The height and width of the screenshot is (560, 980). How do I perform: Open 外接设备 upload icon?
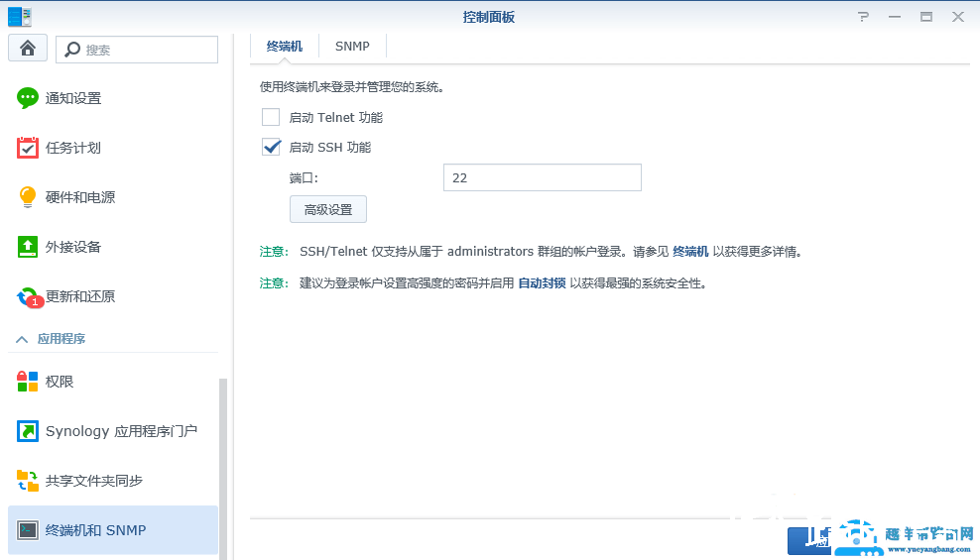point(27,247)
